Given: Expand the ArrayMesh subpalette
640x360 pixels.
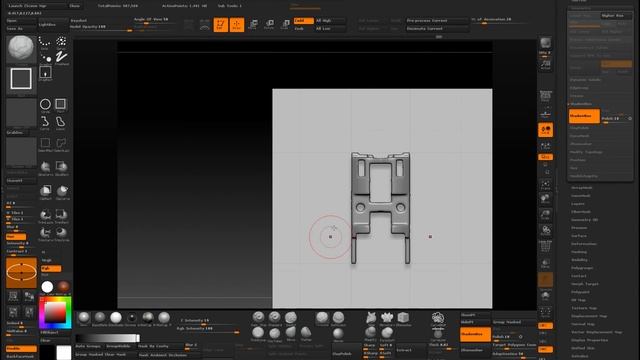Looking at the screenshot, I should 582,188.
